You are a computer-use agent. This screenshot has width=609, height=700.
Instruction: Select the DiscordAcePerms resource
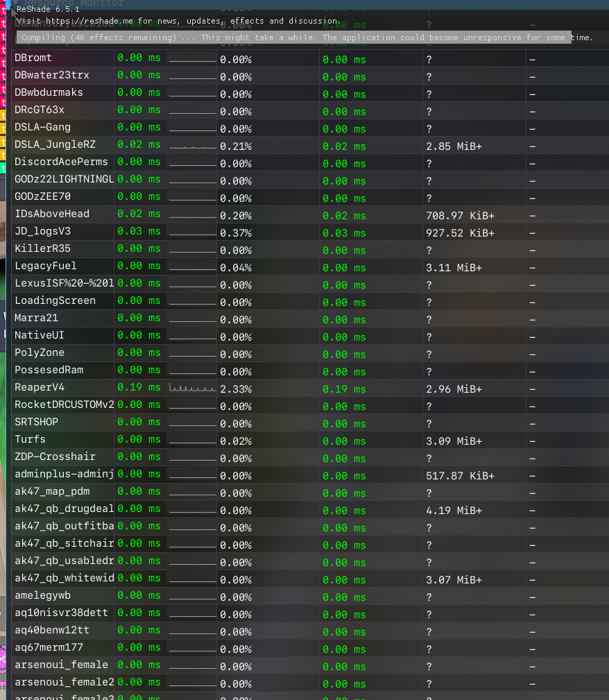click(x=61, y=162)
